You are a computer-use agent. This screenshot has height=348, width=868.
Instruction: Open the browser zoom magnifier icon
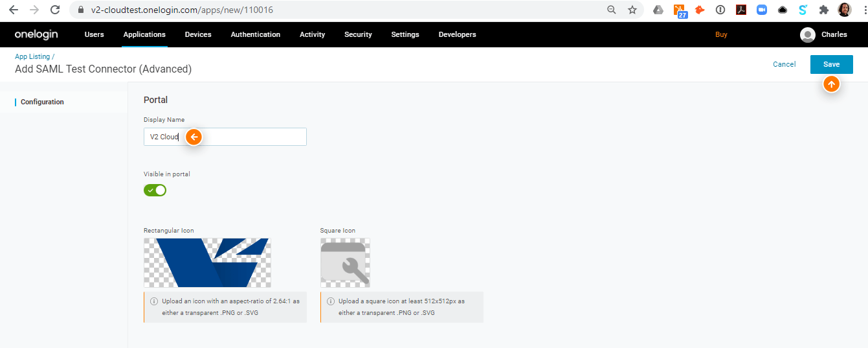click(612, 10)
